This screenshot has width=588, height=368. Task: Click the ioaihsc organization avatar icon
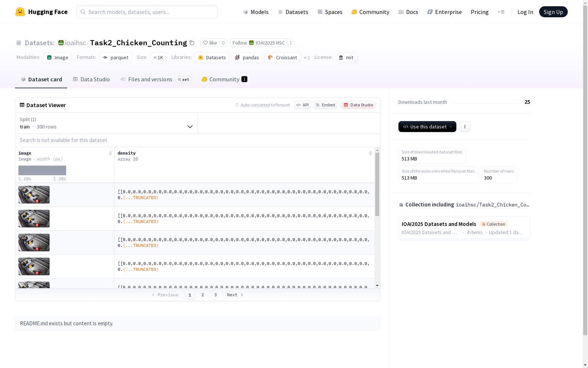click(x=61, y=43)
